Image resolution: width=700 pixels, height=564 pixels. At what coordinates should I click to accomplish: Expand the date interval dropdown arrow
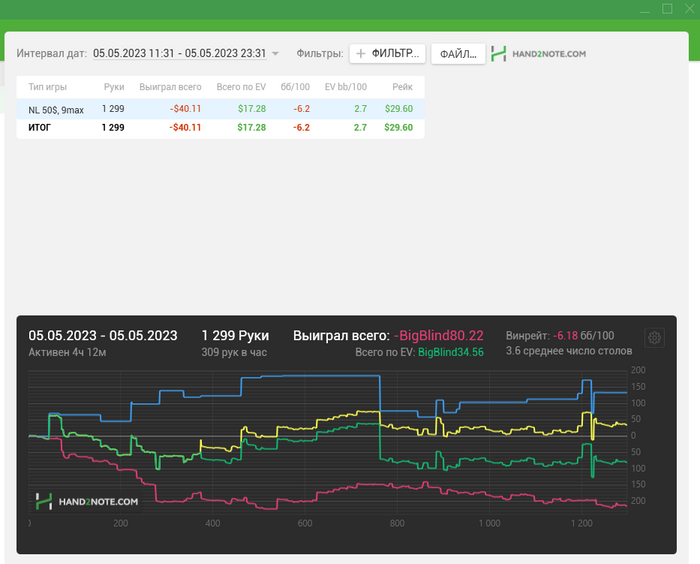pos(275,54)
